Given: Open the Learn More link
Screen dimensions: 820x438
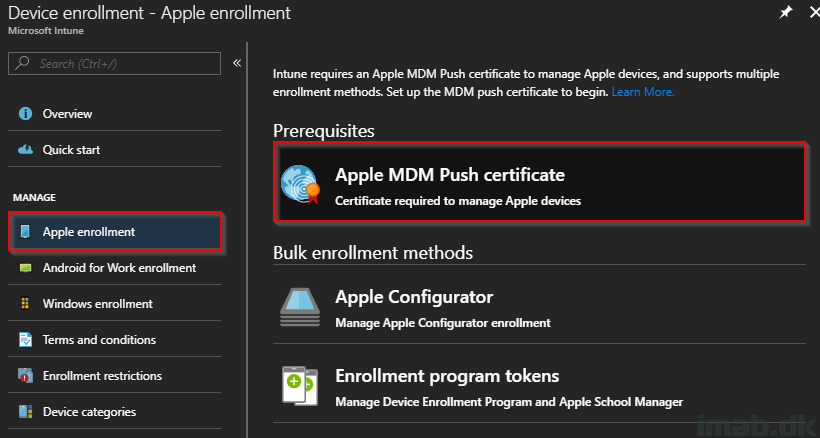Looking at the screenshot, I should (x=643, y=92).
